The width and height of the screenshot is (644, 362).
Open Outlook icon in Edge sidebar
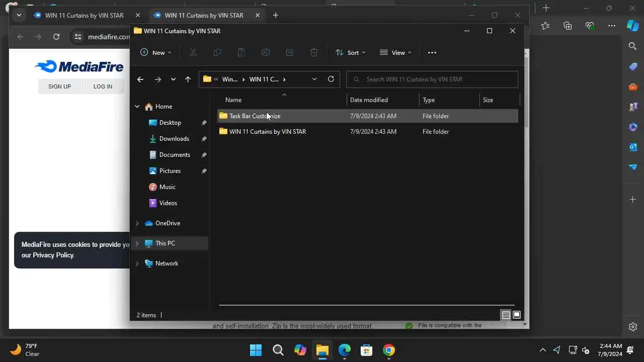(x=633, y=147)
